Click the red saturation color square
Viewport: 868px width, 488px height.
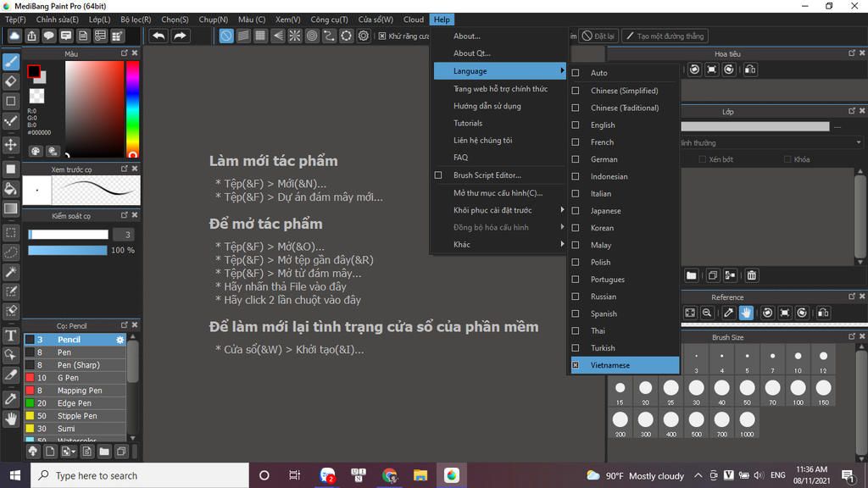(94, 109)
